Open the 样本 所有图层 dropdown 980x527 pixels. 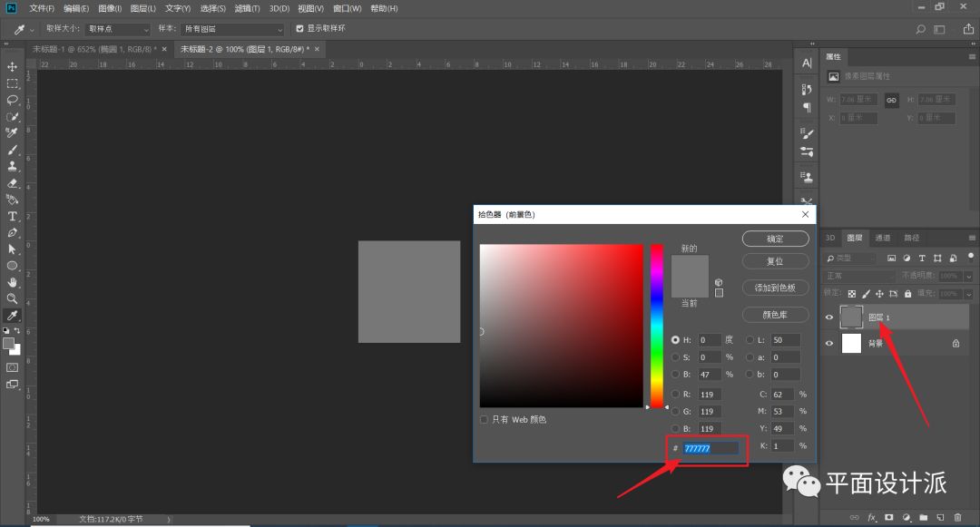click(x=232, y=29)
